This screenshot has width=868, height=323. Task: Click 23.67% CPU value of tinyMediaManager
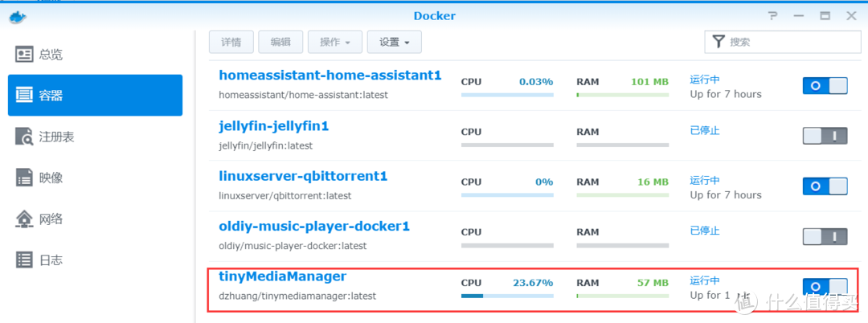[533, 283]
